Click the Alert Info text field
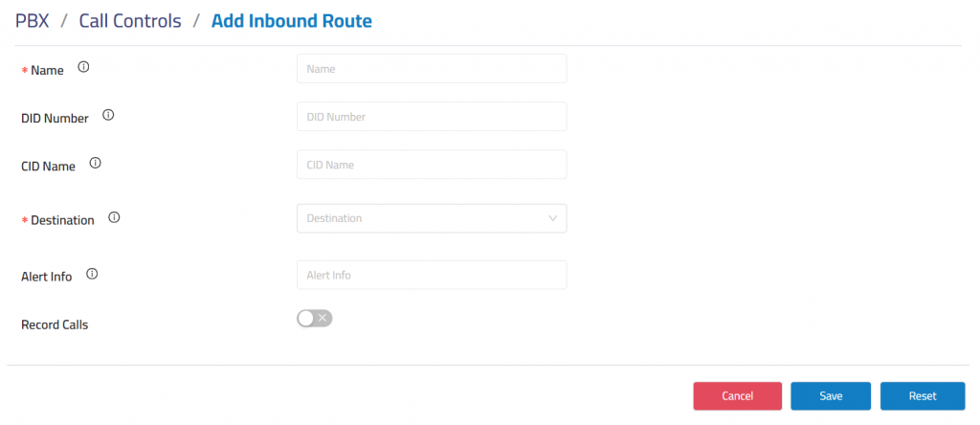This screenshot has height=425, width=980. (432, 275)
